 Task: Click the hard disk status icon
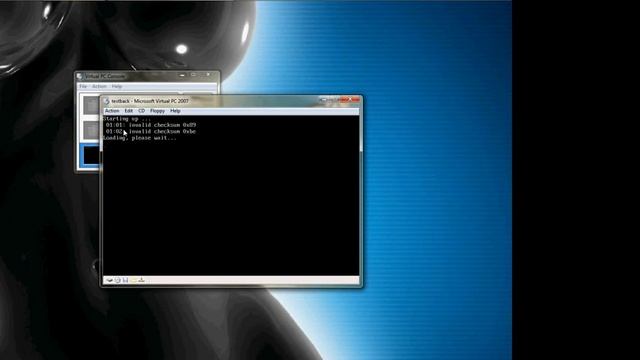click(x=109, y=280)
